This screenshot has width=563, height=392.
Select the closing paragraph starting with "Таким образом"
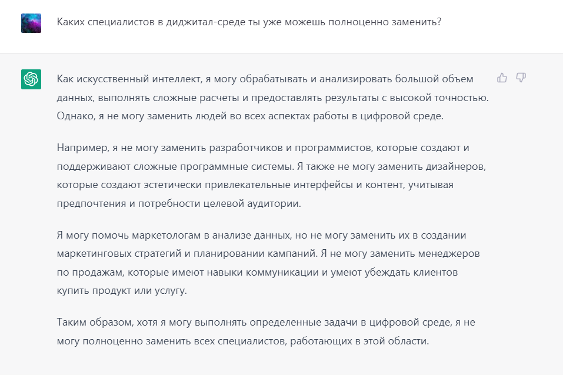pyautogui.click(x=266, y=331)
